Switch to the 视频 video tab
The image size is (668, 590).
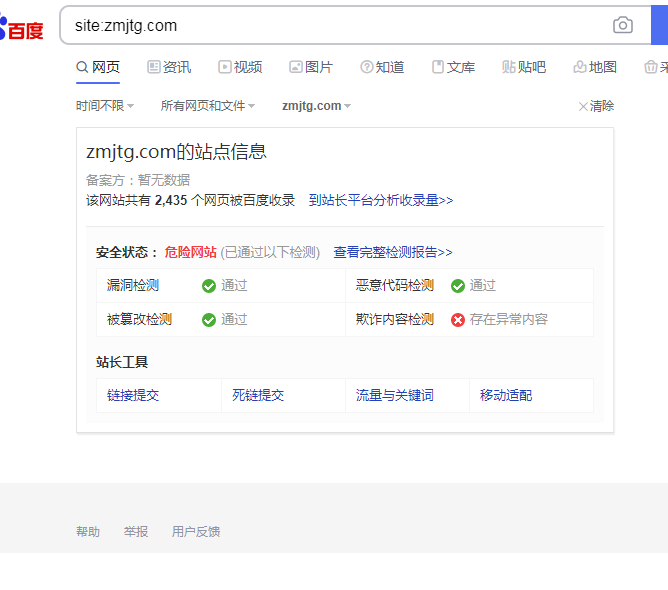pos(240,67)
